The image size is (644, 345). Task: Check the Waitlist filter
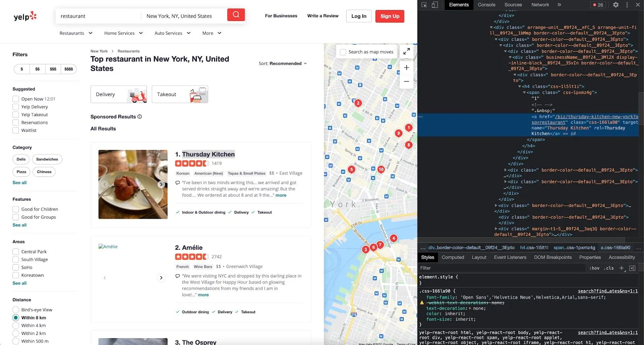click(x=16, y=130)
